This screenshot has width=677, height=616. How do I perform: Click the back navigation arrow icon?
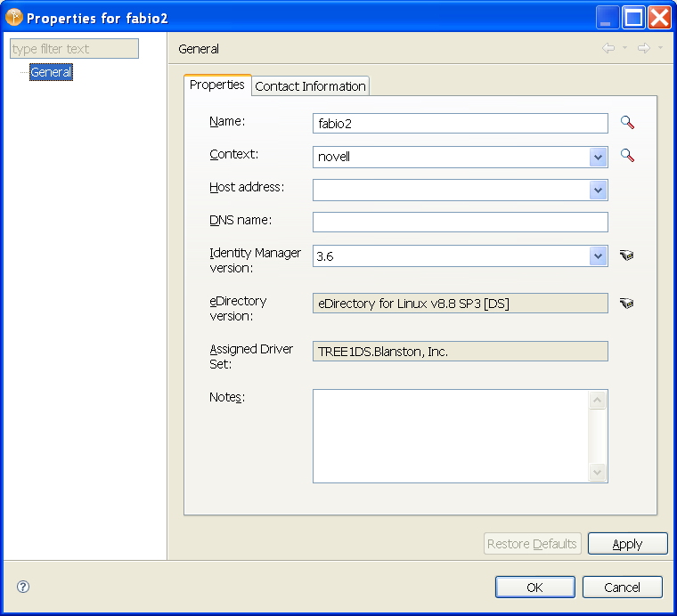pos(608,48)
